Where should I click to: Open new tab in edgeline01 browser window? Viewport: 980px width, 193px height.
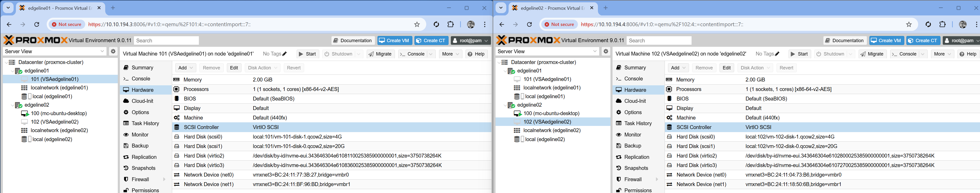click(x=113, y=8)
